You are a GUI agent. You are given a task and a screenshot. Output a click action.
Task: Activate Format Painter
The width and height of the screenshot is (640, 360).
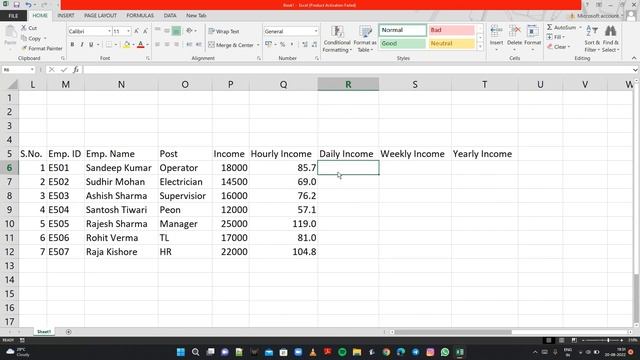coord(42,48)
